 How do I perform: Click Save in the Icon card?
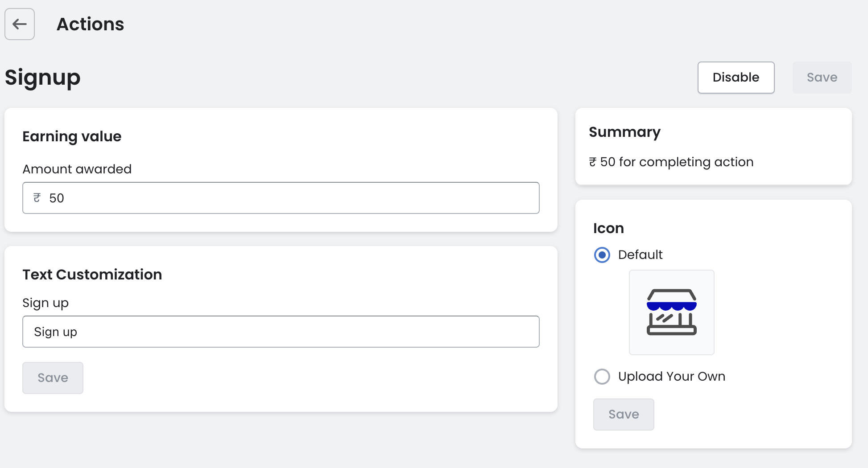pos(623,415)
